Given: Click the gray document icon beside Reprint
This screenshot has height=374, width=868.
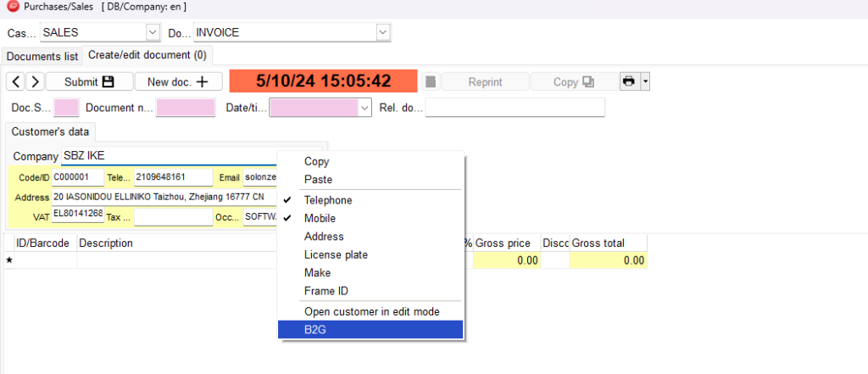Looking at the screenshot, I should [431, 82].
